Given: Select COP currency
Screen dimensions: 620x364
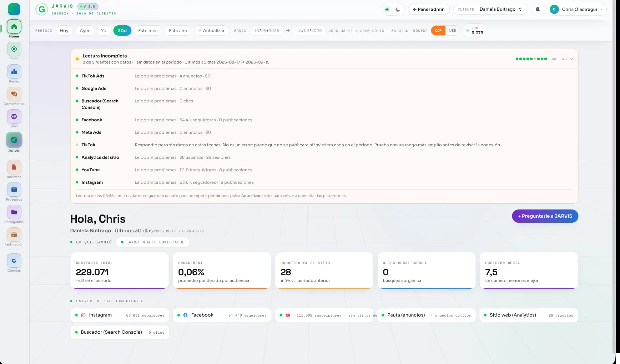Looking at the screenshot, I should pyautogui.click(x=438, y=31).
